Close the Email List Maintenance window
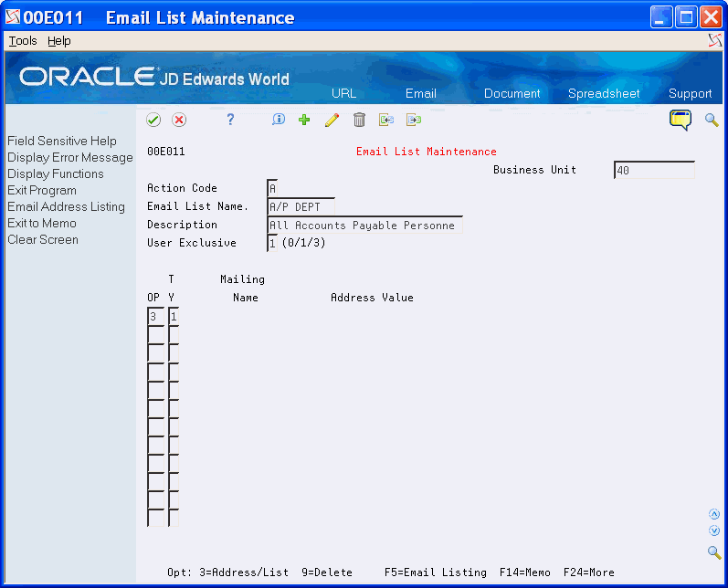 pyautogui.click(x=711, y=17)
